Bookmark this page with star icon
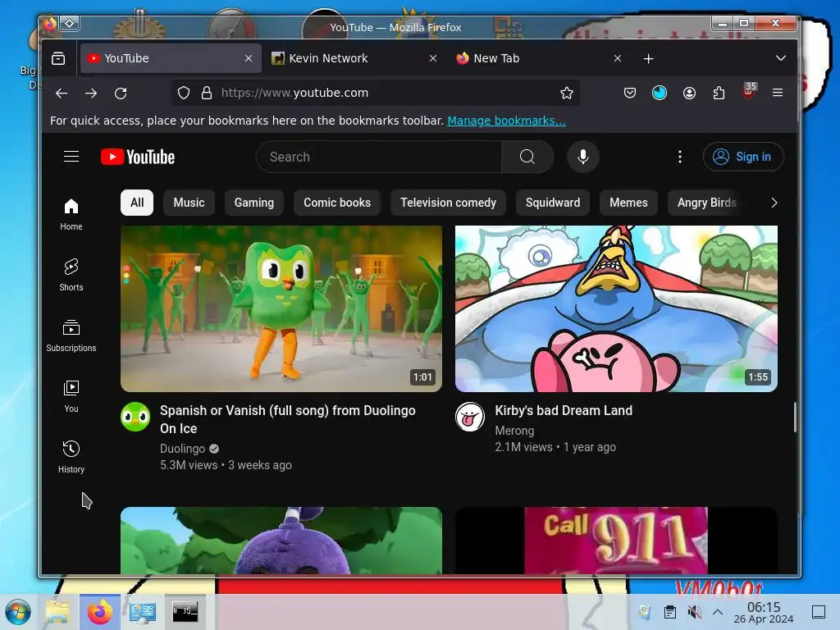 point(567,94)
